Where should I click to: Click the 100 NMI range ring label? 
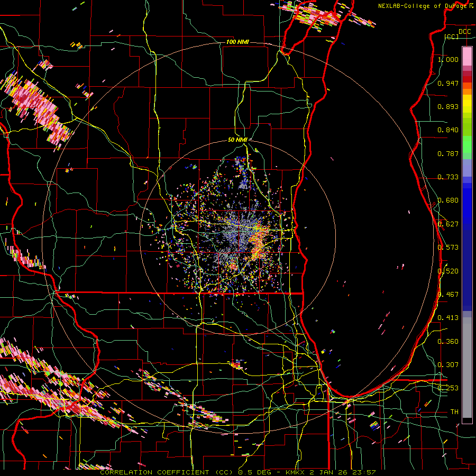[237, 42]
